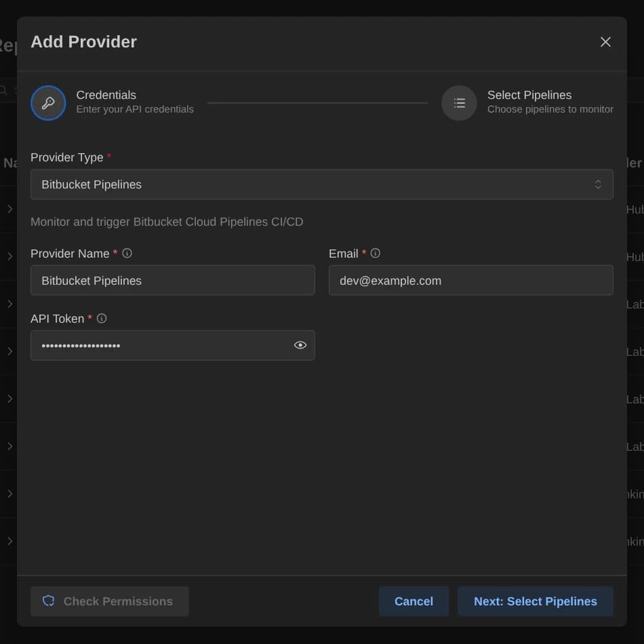Click the "Enter your API credentials" subtitle
Viewport: 644px width, 644px height.
coord(135,109)
